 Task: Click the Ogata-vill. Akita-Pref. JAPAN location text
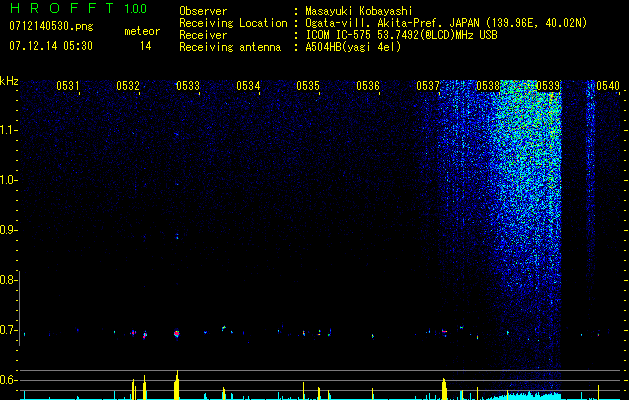coord(446,23)
